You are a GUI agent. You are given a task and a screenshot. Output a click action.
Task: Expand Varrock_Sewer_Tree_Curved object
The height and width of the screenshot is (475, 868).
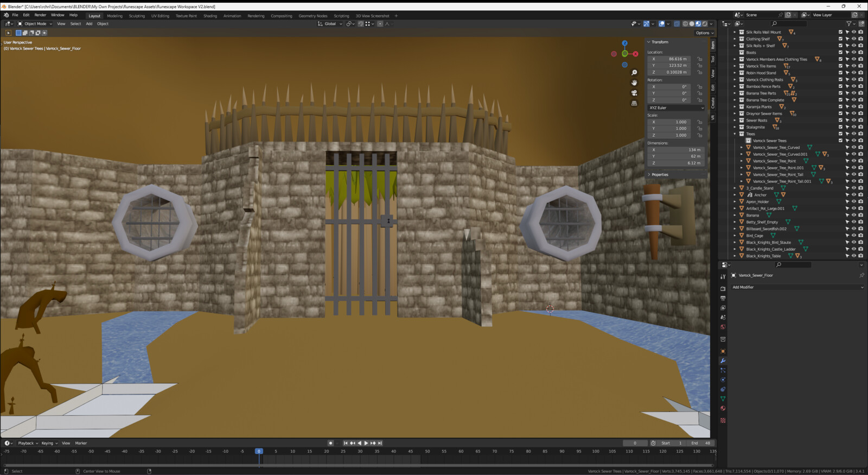[x=742, y=148]
